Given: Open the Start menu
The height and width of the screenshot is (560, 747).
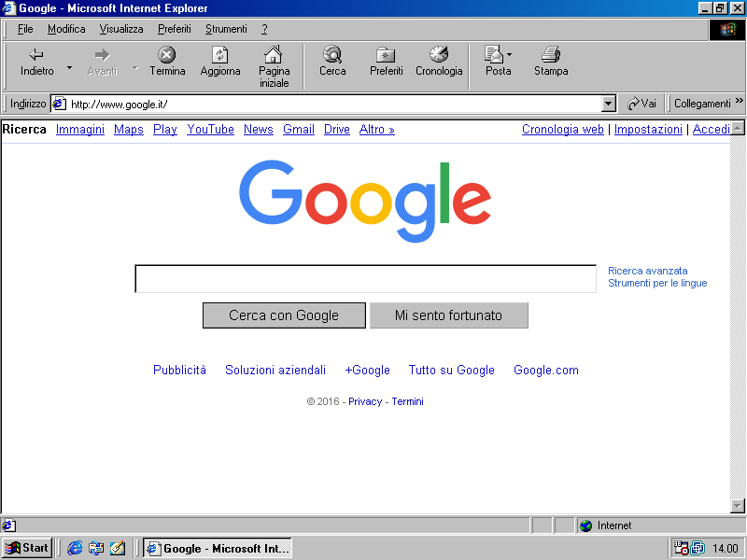Looking at the screenshot, I should (27, 548).
